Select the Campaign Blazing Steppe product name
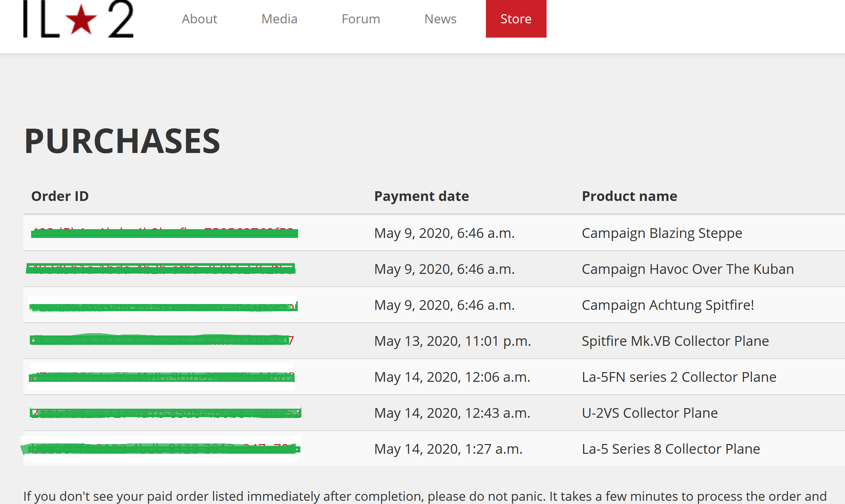 click(662, 233)
